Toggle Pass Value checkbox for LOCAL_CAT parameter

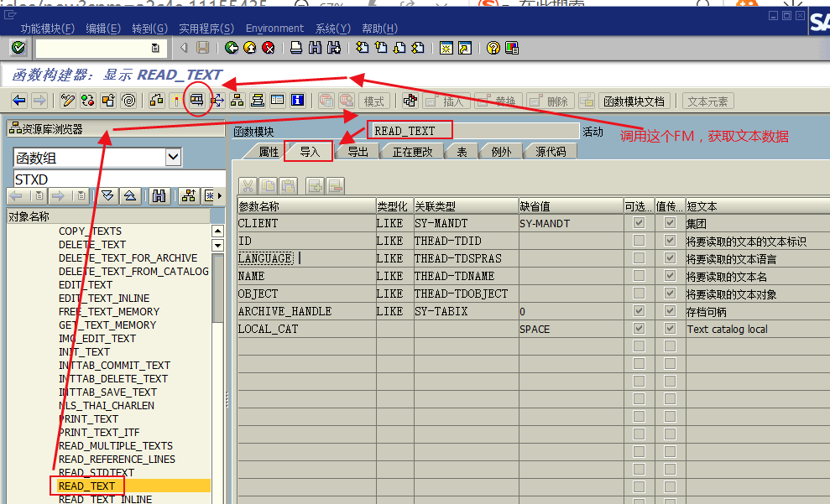(671, 329)
